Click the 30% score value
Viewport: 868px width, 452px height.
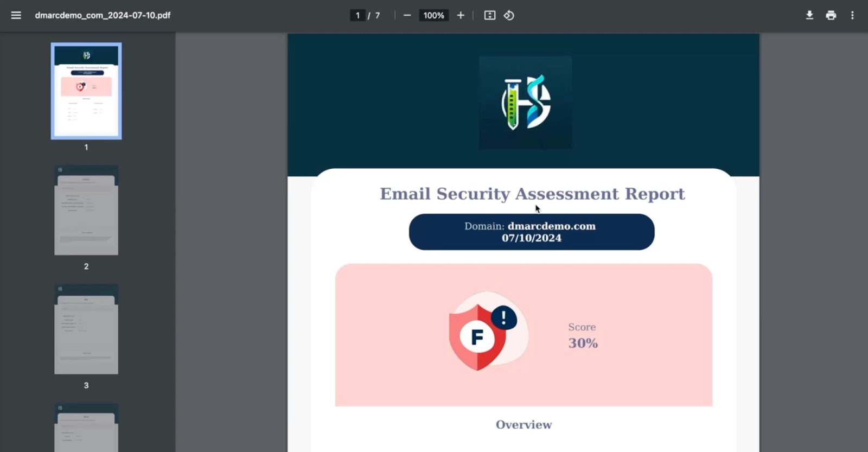pos(583,343)
